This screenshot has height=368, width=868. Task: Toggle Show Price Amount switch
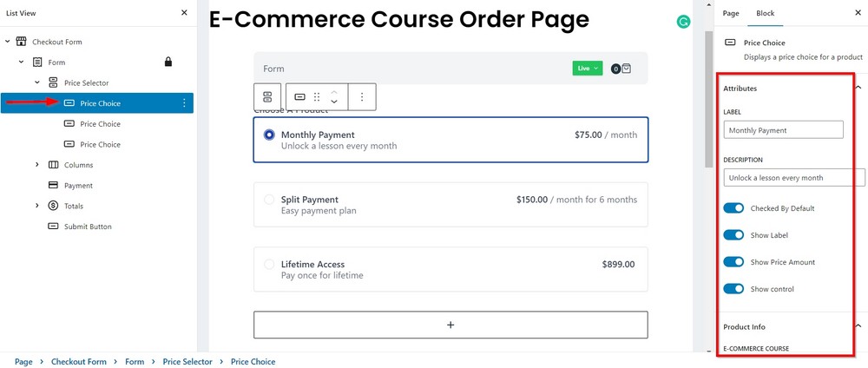tap(733, 262)
